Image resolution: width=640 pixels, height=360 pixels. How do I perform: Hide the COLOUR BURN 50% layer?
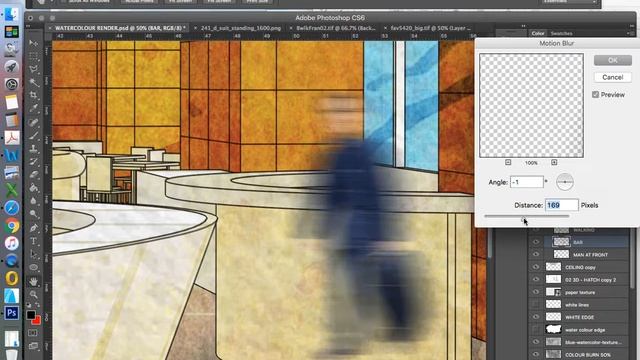pos(536,354)
